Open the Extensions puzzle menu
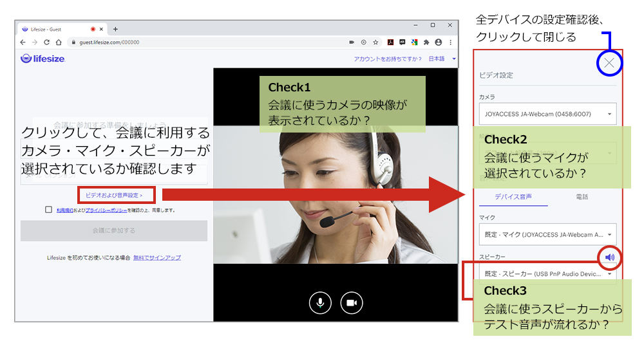 tap(426, 42)
